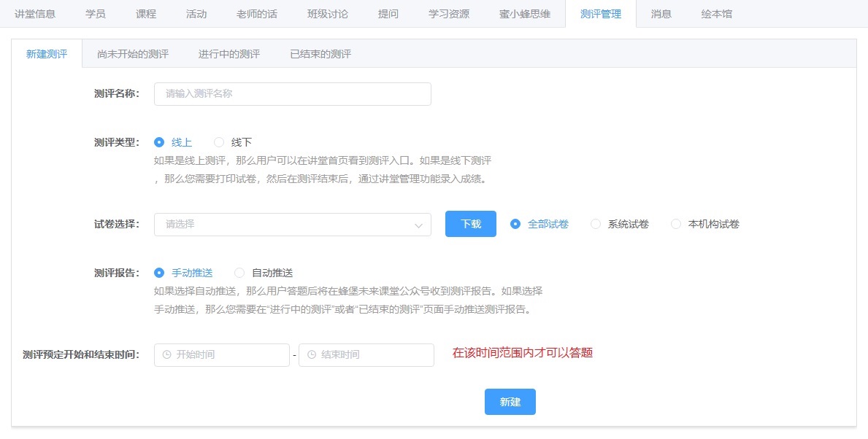This screenshot has width=868, height=439.
Task: Go to the 学习资源 top tab
Action: coord(449,14)
